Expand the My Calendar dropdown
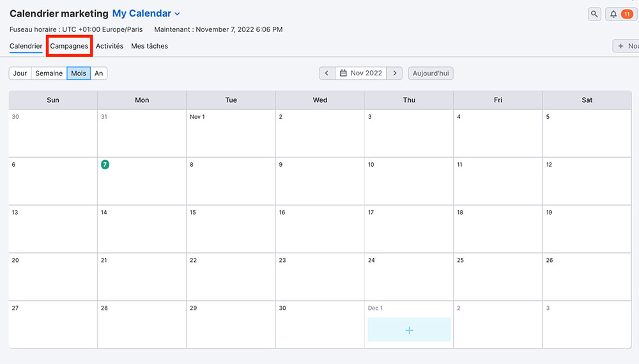 (146, 13)
